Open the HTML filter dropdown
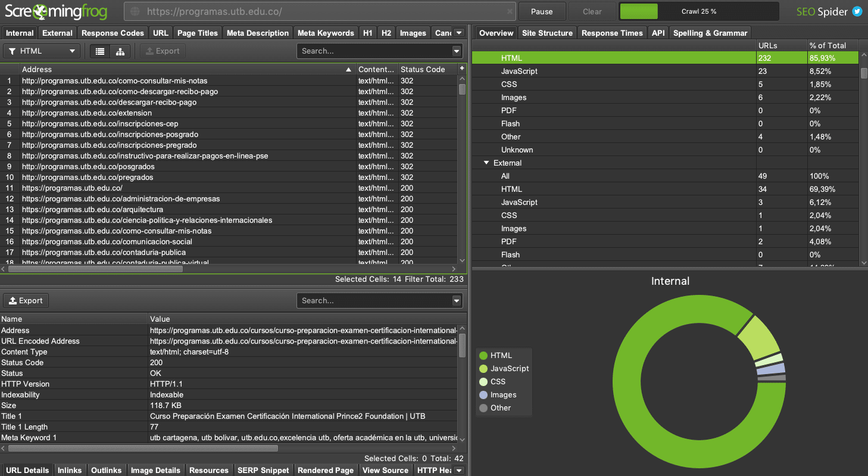This screenshot has width=868, height=476. [42, 51]
